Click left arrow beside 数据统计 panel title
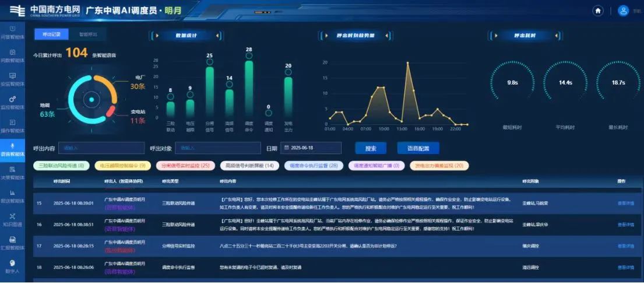644x283 pixels. [153, 36]
